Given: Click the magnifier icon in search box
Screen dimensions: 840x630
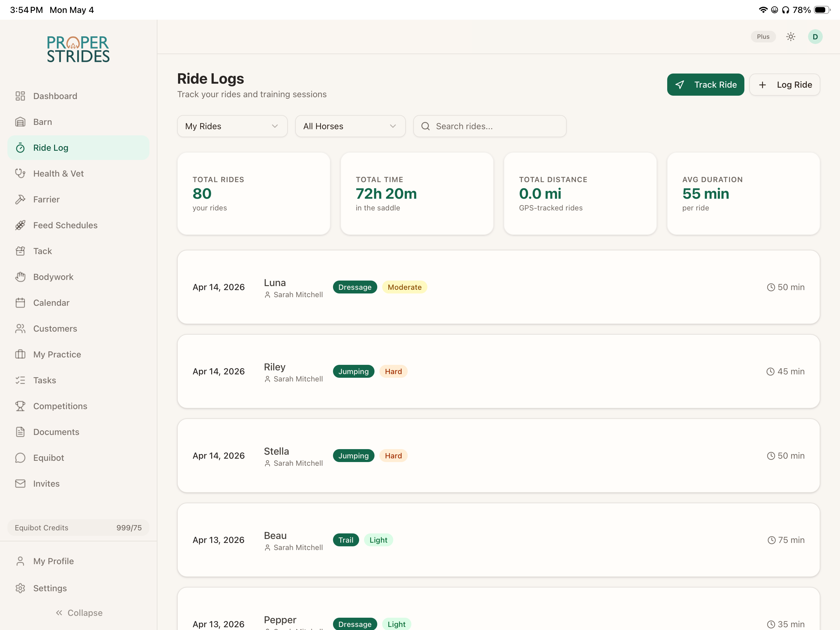Looking at the screenshot, I should pos(425,126).
